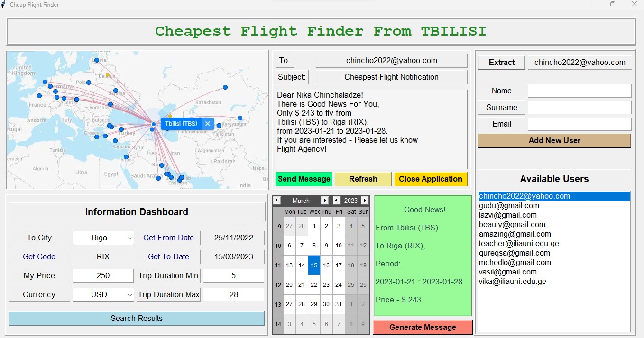This screenshot has width=644, height=338.
Task: Click the Add New User button
Action: 554,140
